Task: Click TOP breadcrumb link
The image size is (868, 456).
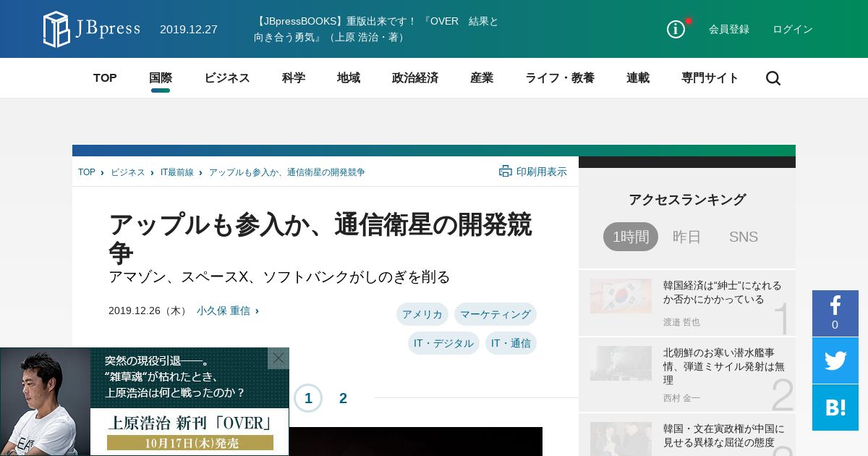Action: point(87,172)
